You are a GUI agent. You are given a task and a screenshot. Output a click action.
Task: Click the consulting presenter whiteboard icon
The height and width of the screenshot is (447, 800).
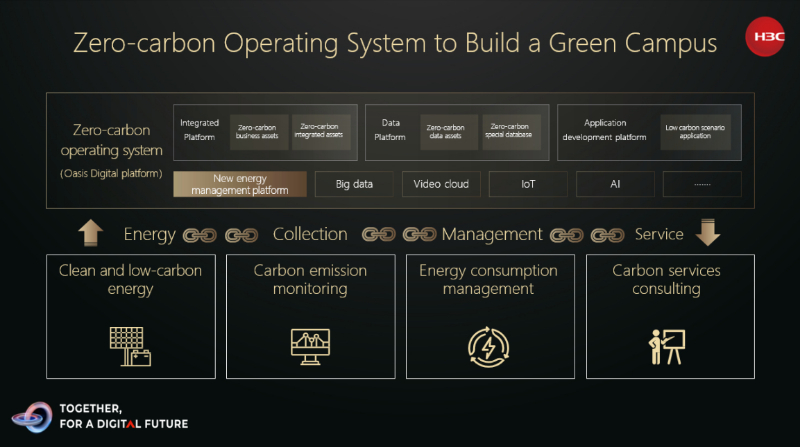(665, 345)
